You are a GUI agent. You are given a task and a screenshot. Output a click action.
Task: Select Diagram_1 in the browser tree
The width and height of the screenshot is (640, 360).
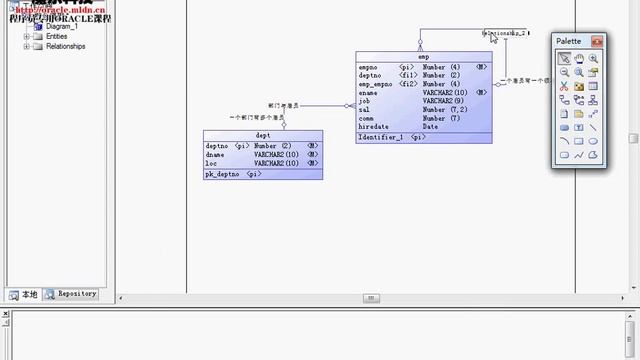click(62, 26)
